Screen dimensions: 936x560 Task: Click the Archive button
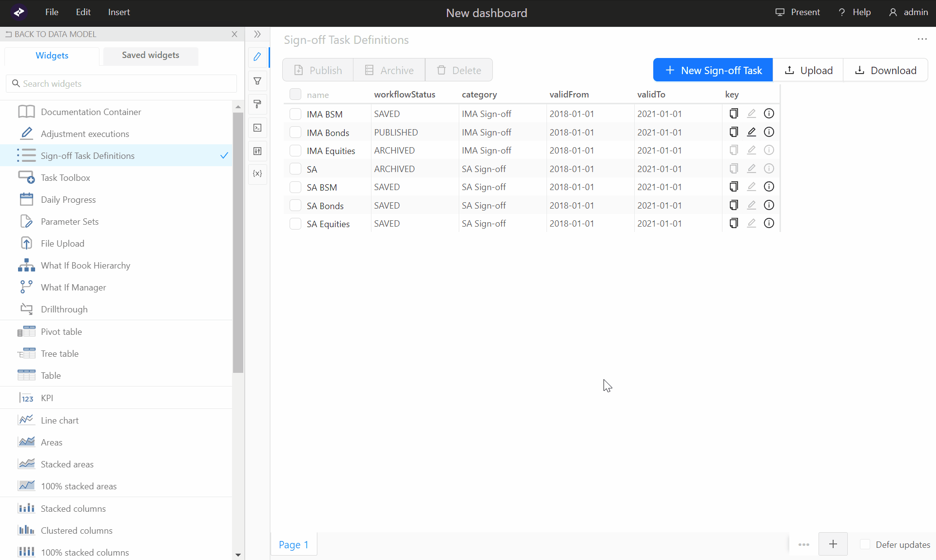coord(389,70)
